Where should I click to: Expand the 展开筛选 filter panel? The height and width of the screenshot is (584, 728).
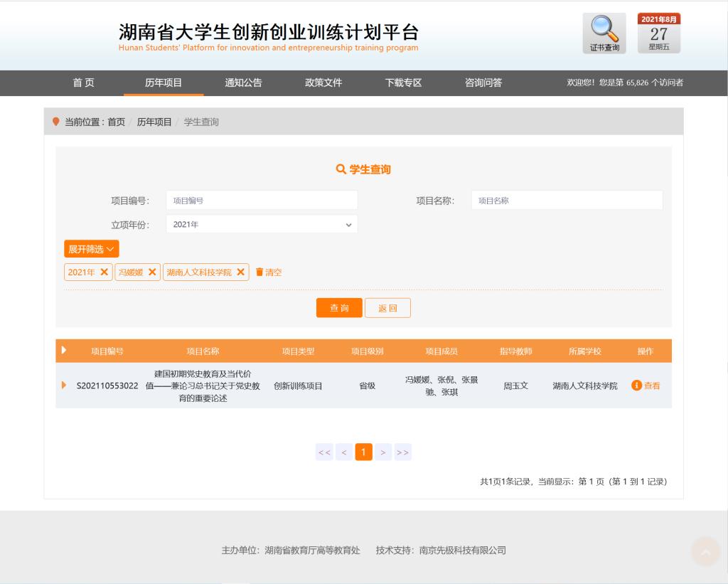click(91, 249)
